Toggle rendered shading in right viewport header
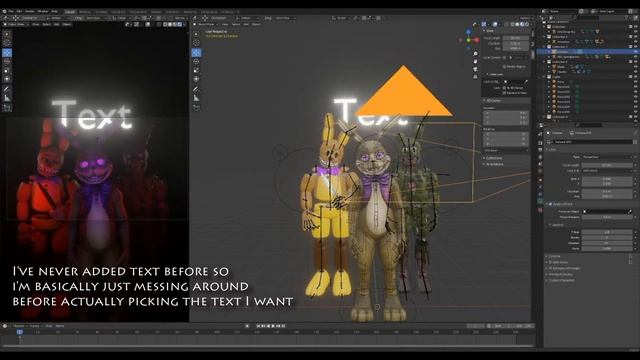Viewport: 640px width, 360px height. point(527,24)
